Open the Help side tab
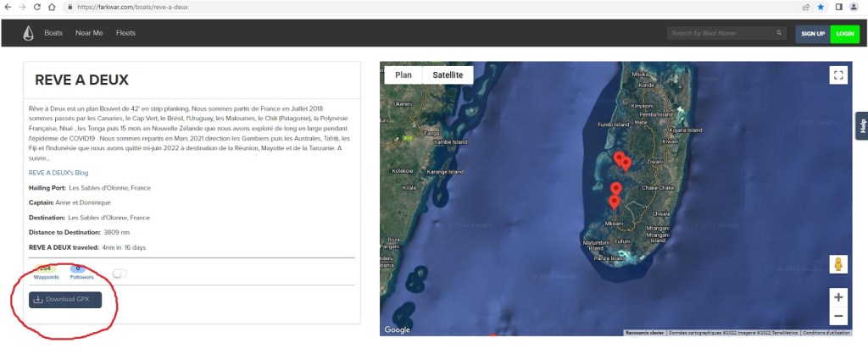Screen dimensions: 868x354 pyautogui.click(x=862, y=126)
